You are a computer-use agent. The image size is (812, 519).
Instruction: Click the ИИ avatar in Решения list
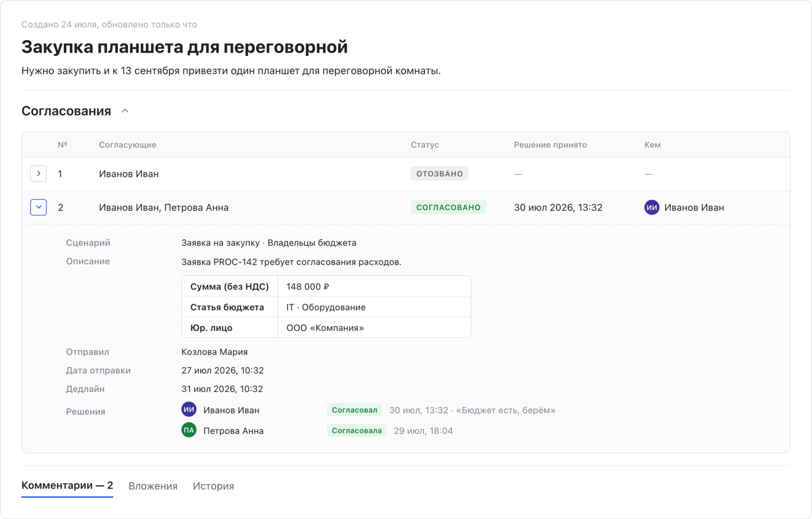189,410
